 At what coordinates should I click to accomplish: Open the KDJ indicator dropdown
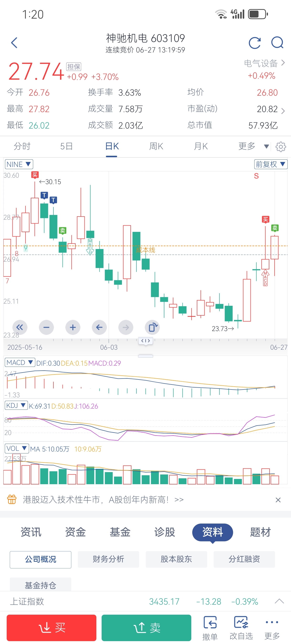tap(16, 405)
